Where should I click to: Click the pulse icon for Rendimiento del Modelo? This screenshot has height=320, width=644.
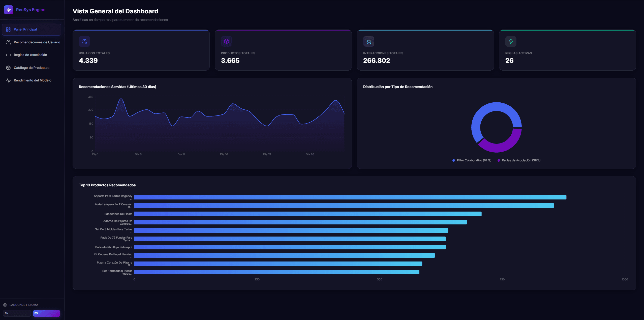click(8, 80)
